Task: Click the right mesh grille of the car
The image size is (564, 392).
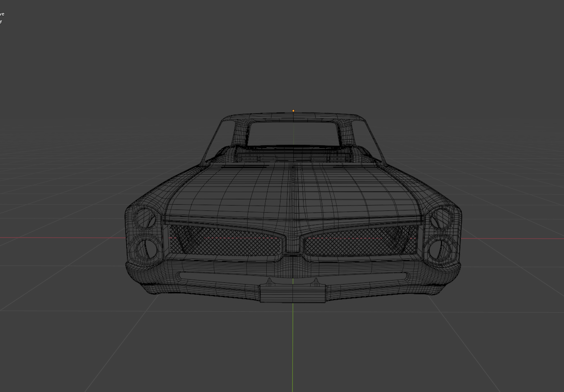Action: point(360,240)
